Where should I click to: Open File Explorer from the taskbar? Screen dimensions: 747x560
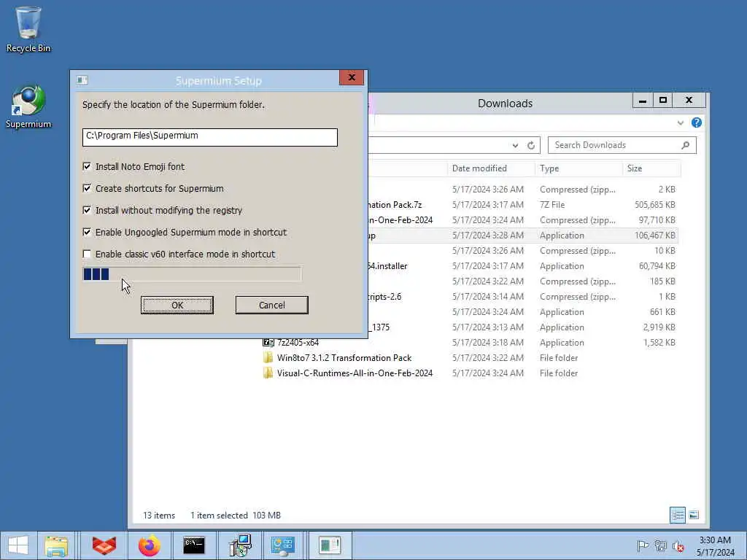[56, 545]
